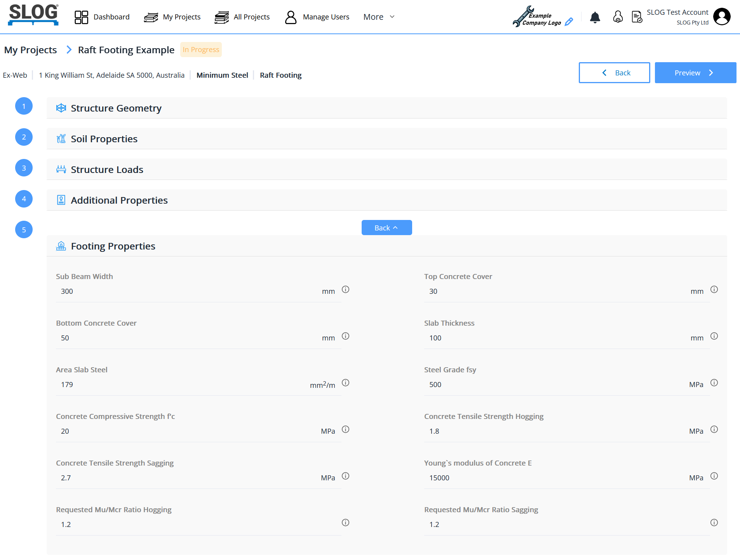Show info for Young's modulus of Concrete

(x=714, y=476)
